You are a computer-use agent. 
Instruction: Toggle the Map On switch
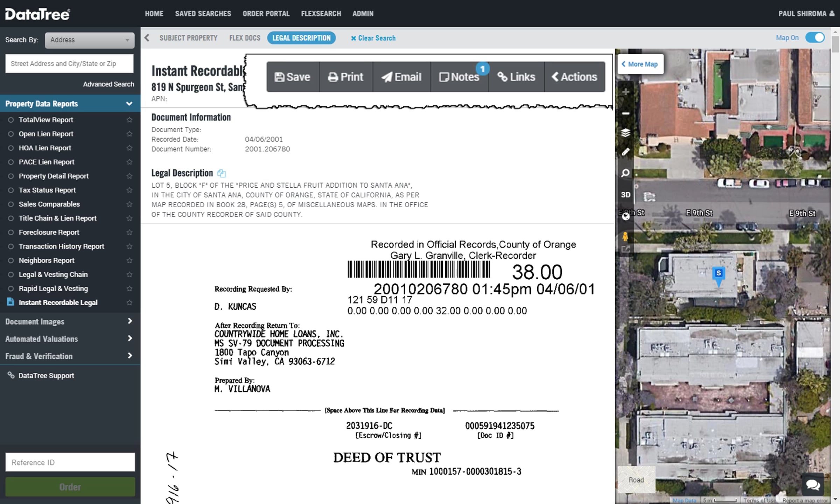coord(815,37)
